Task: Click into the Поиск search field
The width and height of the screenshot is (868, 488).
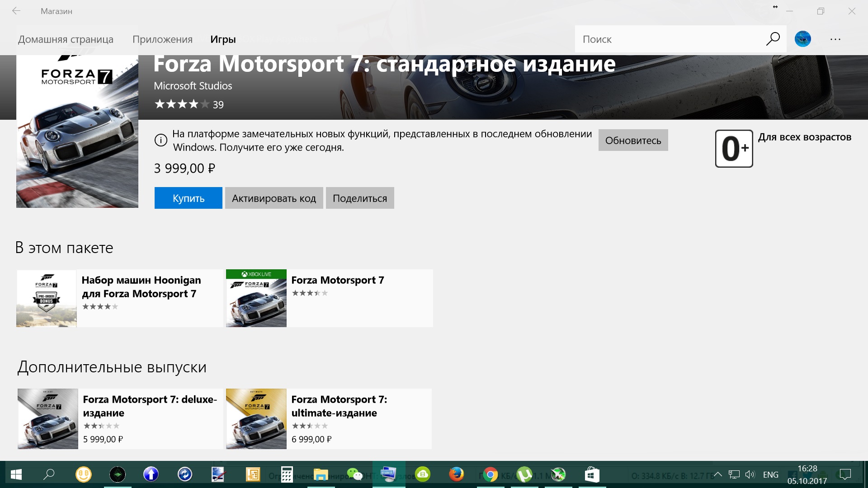Action: point(669,39)
